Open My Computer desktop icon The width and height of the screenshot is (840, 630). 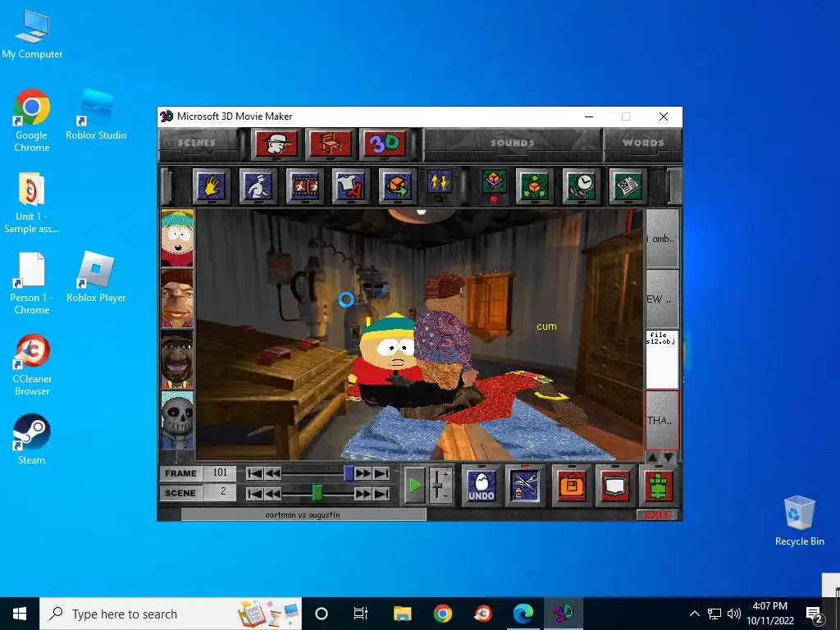[x=32, y=34]
